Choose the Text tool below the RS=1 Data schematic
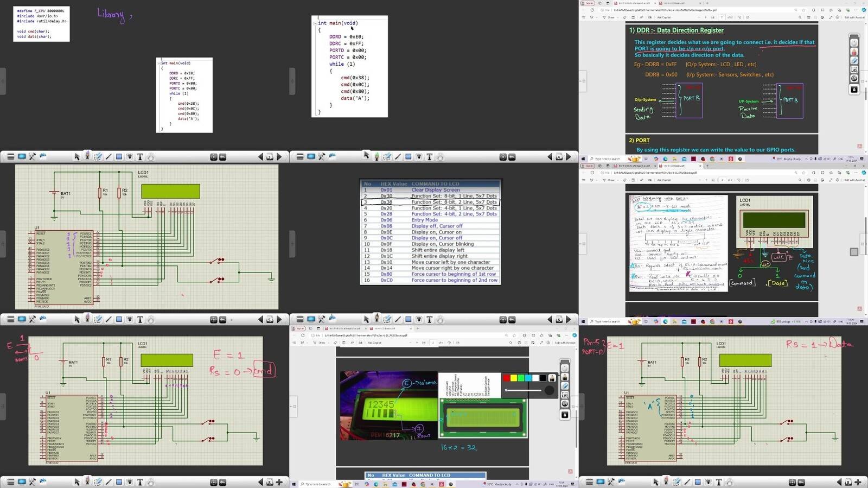 719,482
